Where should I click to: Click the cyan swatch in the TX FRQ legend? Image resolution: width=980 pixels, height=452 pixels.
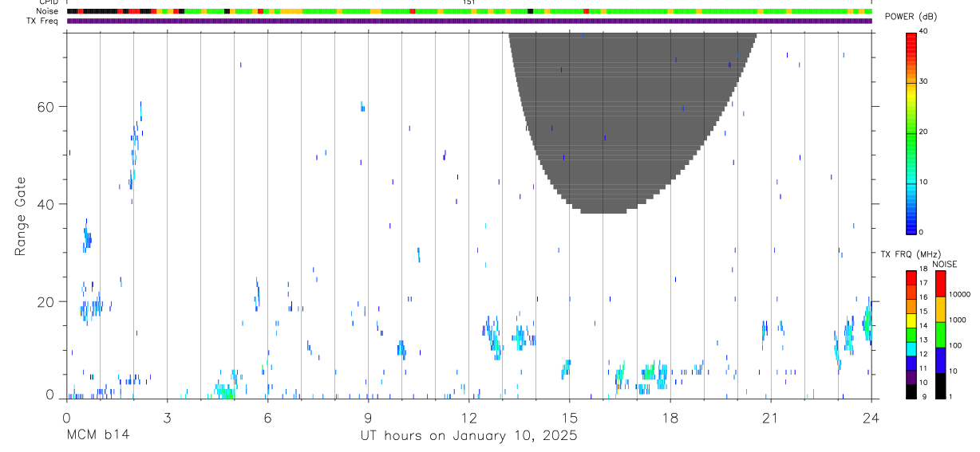(x=911, y=348)
